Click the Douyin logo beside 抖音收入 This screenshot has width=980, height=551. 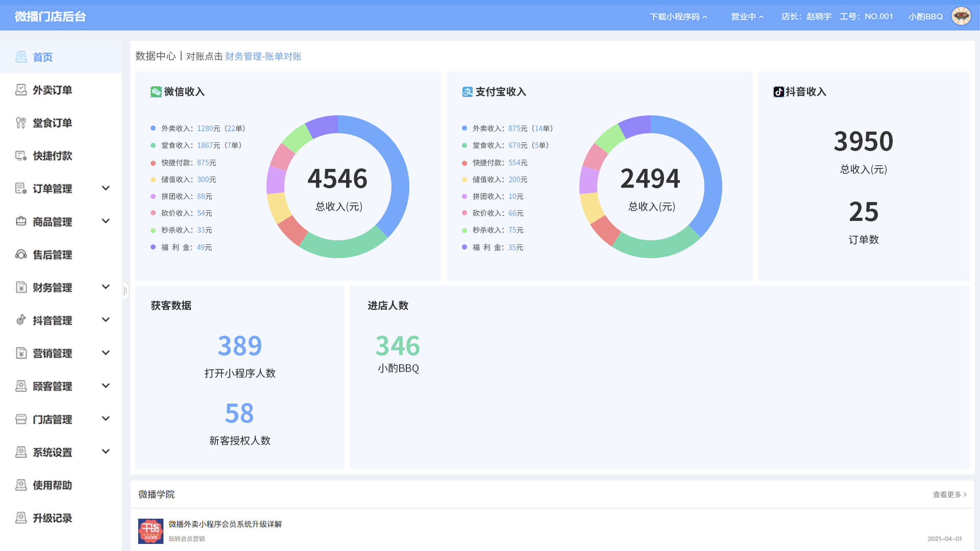[778, 92]
